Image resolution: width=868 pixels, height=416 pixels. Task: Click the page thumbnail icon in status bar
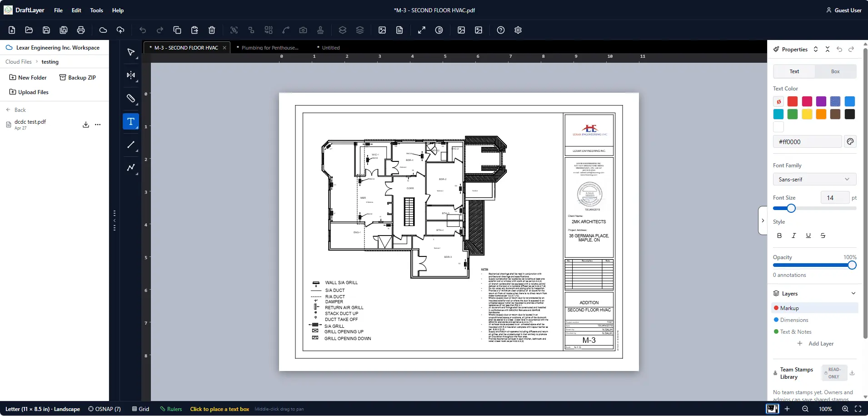tap(772, 409)
